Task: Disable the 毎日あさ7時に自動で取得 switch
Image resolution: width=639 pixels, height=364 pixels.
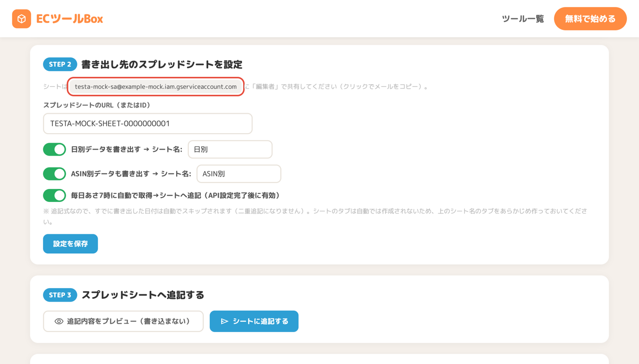Action: (x=54, y=195)
